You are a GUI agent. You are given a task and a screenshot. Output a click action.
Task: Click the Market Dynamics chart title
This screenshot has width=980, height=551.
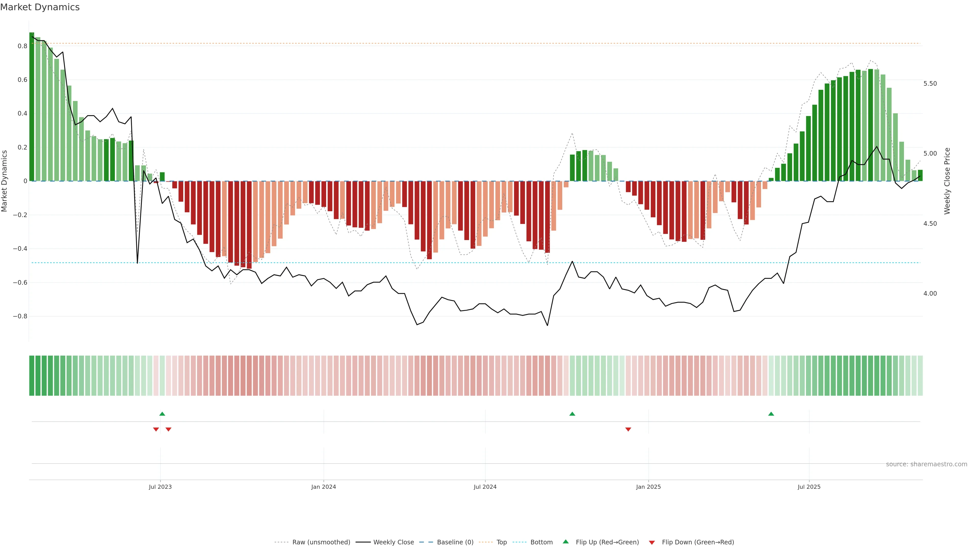pos(40,7)
